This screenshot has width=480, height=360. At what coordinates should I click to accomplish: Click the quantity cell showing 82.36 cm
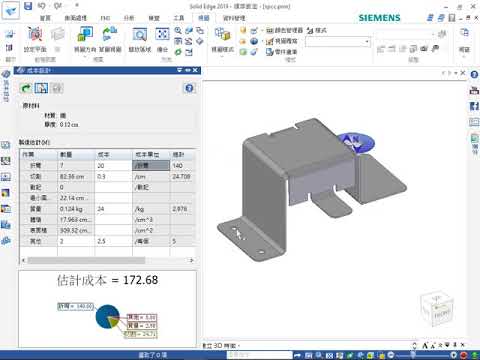(76, 176)
